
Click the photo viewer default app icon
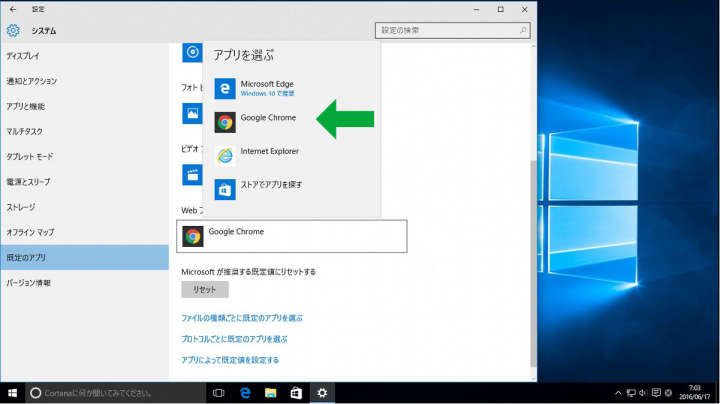192,113
